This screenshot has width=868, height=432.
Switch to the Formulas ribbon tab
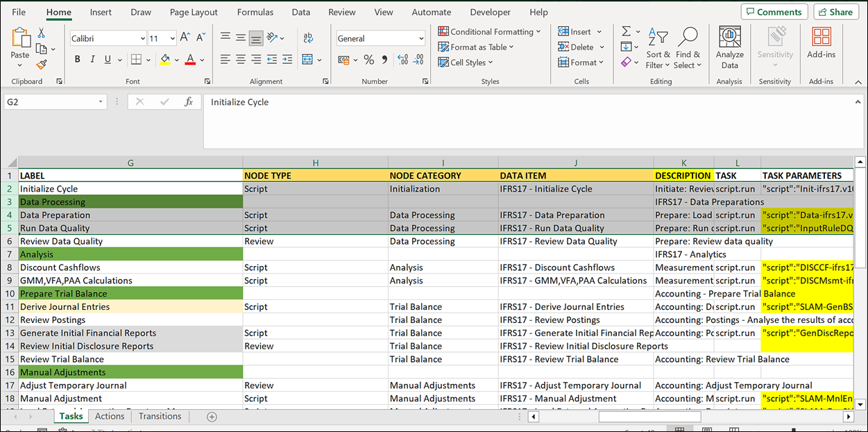(x=255, y=12)
